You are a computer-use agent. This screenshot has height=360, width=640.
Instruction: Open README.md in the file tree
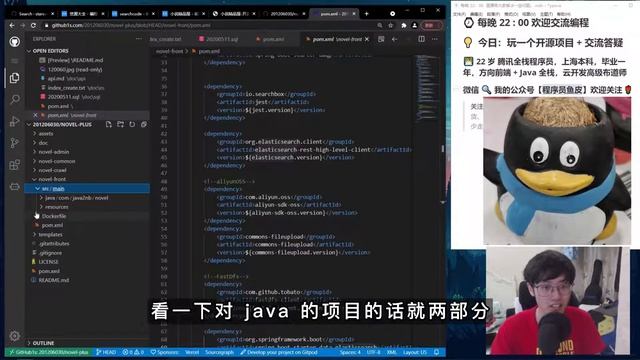tap(53, 280)
